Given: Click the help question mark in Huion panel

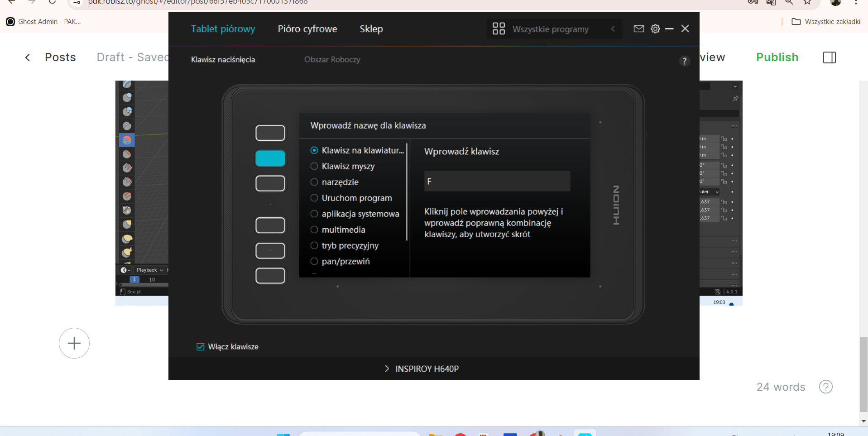Looking at the screenshot, I should click(x=684, y=61).
